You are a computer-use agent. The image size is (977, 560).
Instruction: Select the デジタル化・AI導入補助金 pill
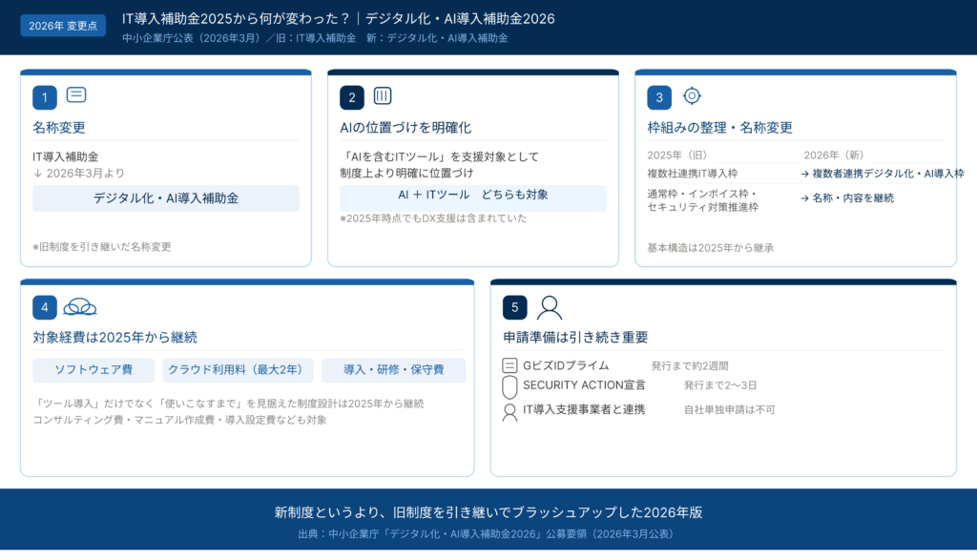coord(166,198)
